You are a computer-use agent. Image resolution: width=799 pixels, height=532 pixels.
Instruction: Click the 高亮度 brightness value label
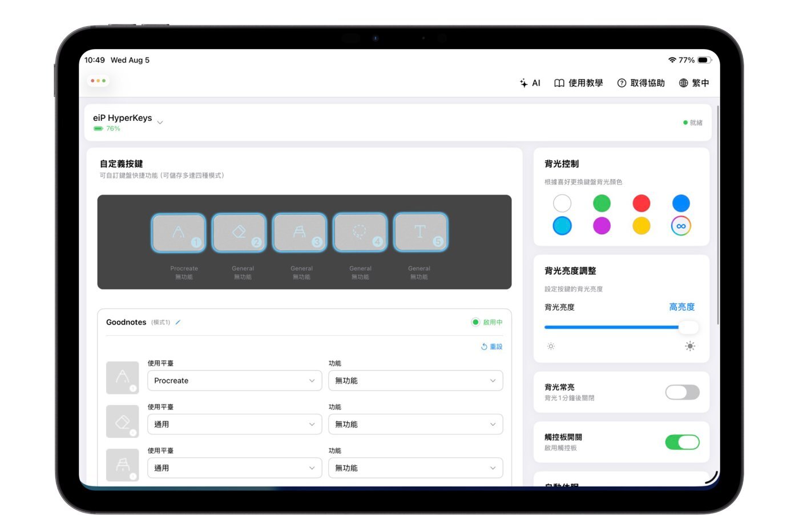(681, 307)
